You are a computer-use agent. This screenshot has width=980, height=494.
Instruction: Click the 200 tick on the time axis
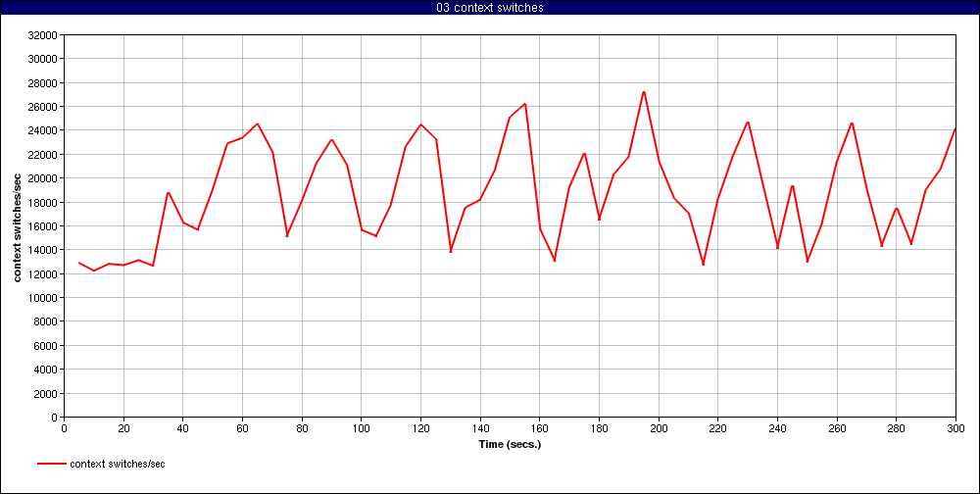click(659, 429)
